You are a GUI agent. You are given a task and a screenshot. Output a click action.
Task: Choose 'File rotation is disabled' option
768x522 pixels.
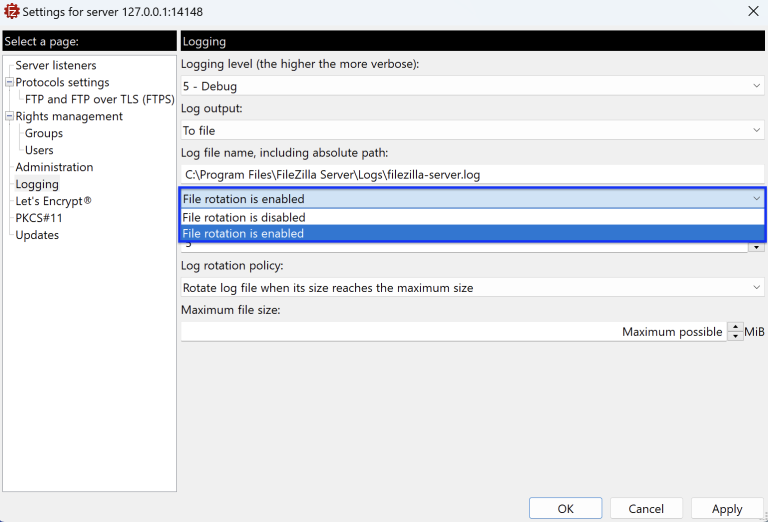pos(472,217)
